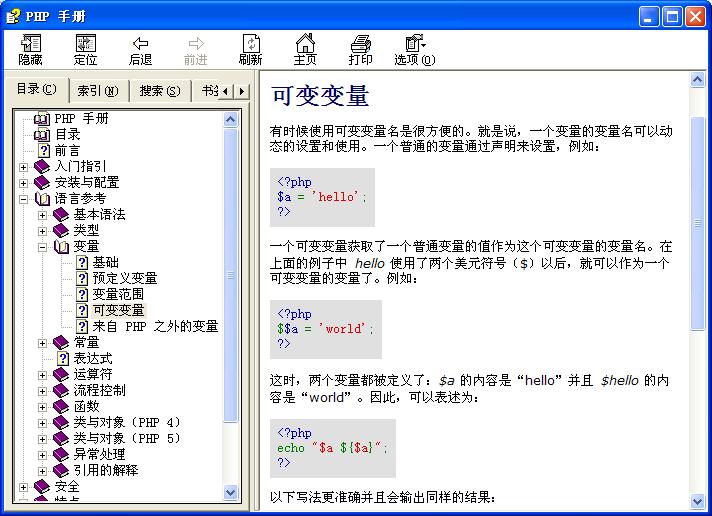Click the 运算符 book icon
Image resolution: width=712 pixels, height=516 pixels.
[61, 375]
